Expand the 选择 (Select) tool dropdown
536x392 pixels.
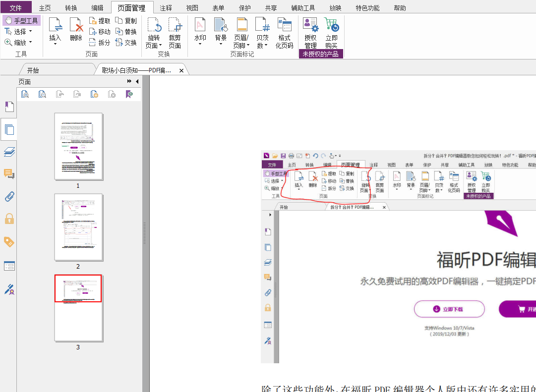[x=30, y=32]
